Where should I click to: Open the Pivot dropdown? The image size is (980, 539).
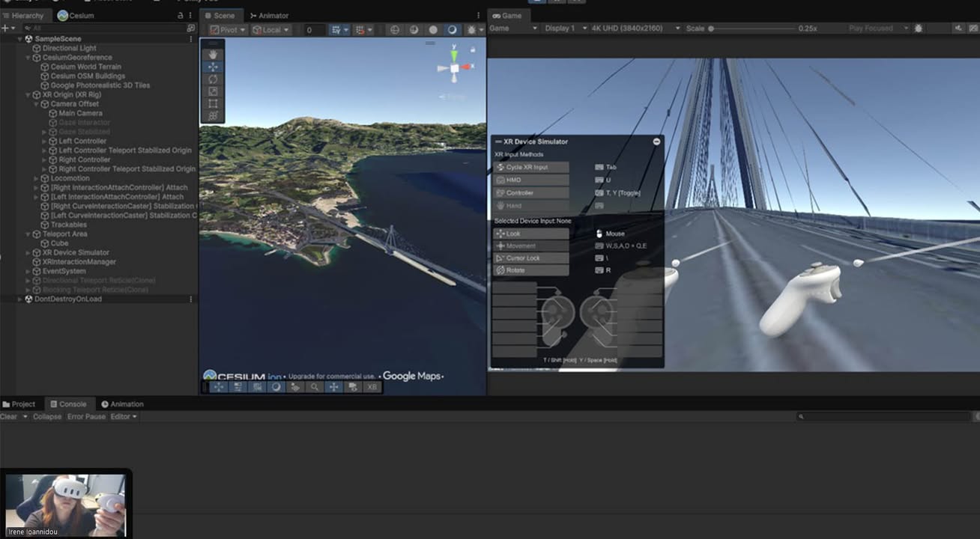[x=227, y=30]
